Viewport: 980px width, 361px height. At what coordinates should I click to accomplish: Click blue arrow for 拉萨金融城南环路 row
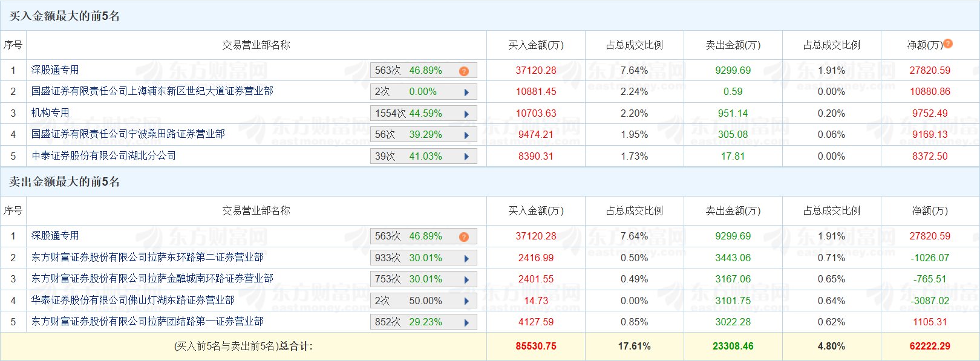click(x=466, y=280)
